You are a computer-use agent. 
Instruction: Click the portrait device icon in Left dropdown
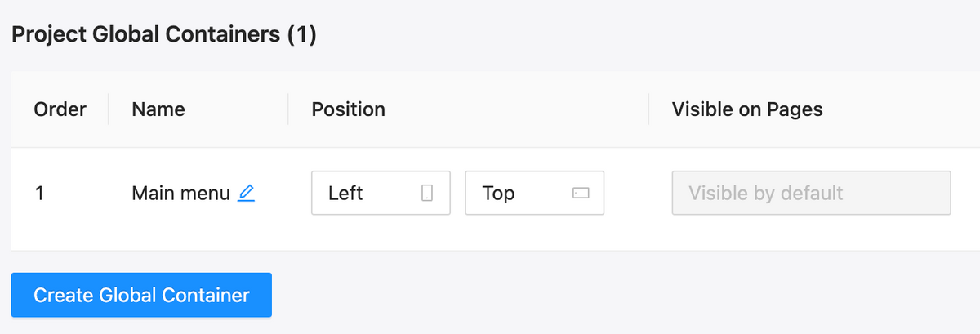pos(426,194)
